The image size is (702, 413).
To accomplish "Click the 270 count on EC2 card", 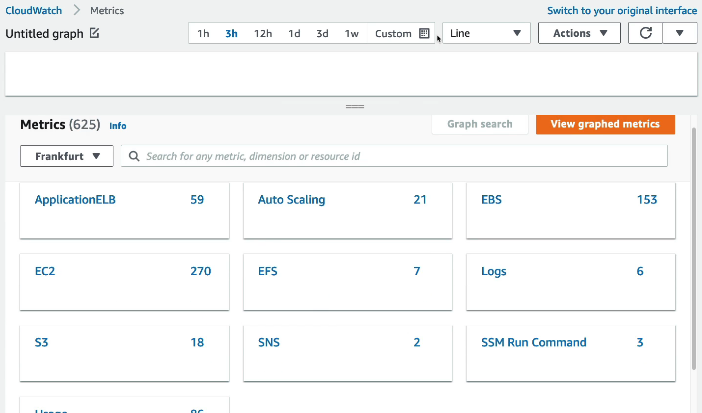I will tap(201, 271).
